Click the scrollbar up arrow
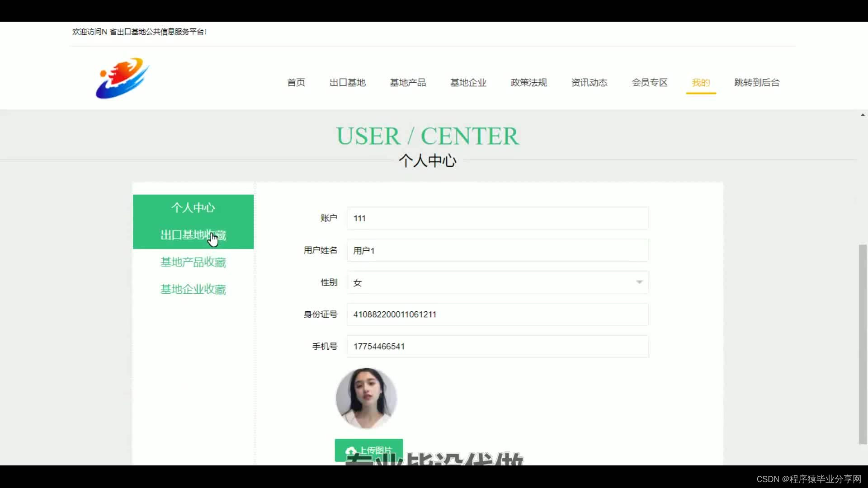 point(863,115)
